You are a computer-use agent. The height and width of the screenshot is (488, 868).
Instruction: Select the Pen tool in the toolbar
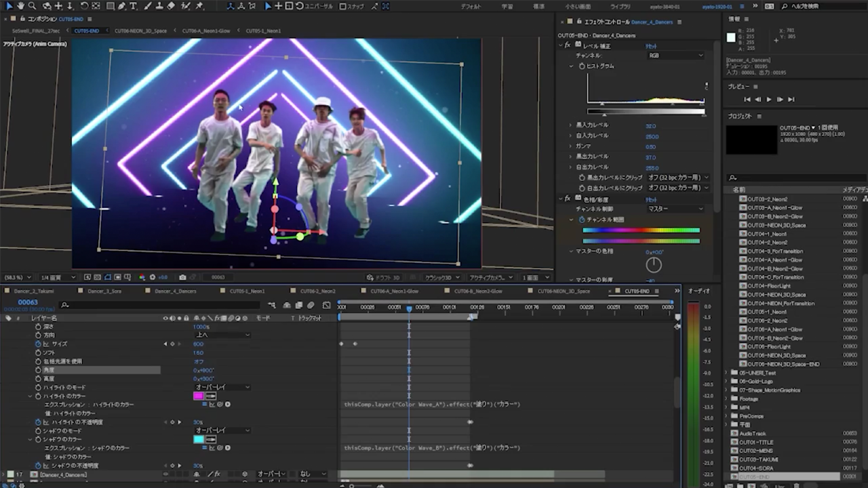(x=121, y=6)
